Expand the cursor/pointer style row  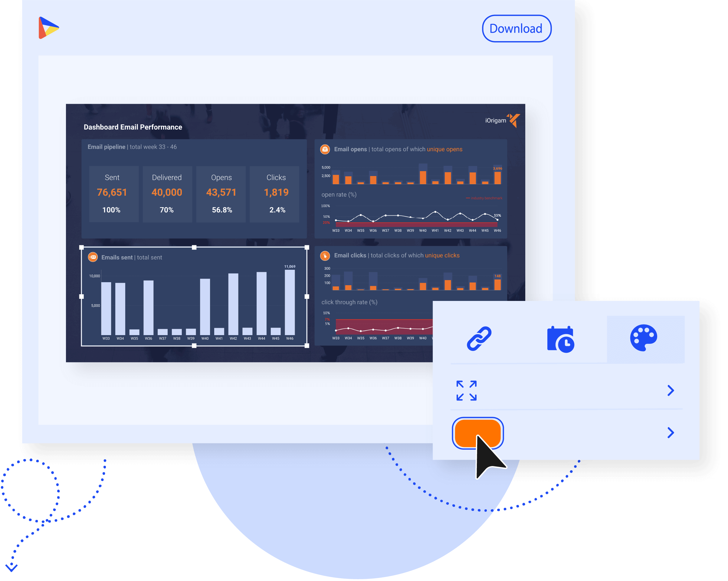coord(671,432)
